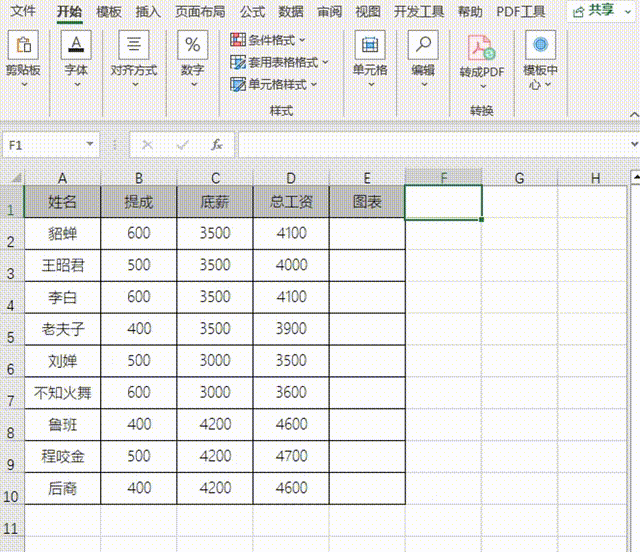Select header cell 姓名

[x=62, y=202]
